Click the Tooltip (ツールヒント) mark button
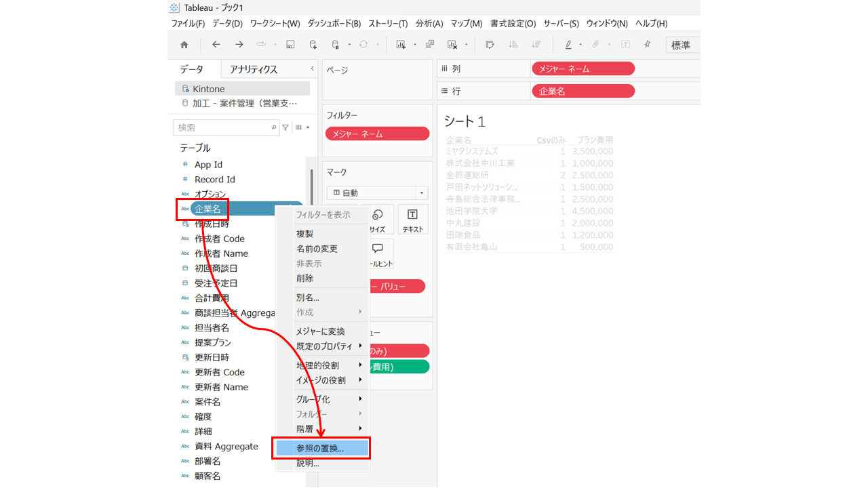Screen dimensions: 868x488 pos(378,254)
